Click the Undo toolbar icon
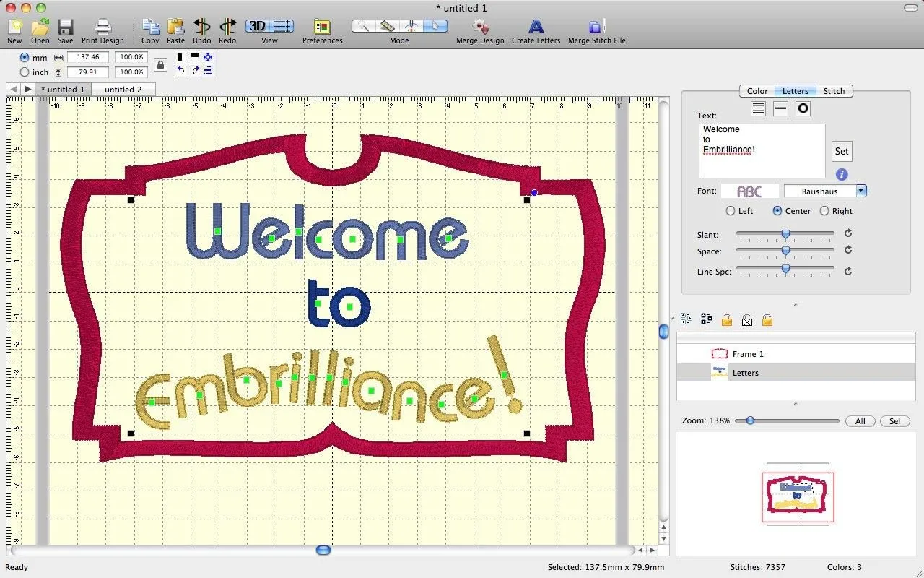Image resolution: width=924 pixels, height=578 pixels. point(201,29)
